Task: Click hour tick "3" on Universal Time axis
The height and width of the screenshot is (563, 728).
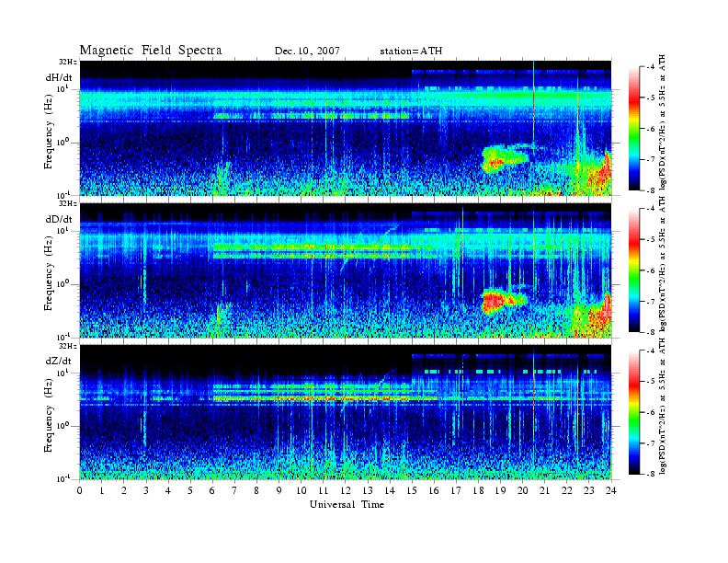Action: (146, 490)
